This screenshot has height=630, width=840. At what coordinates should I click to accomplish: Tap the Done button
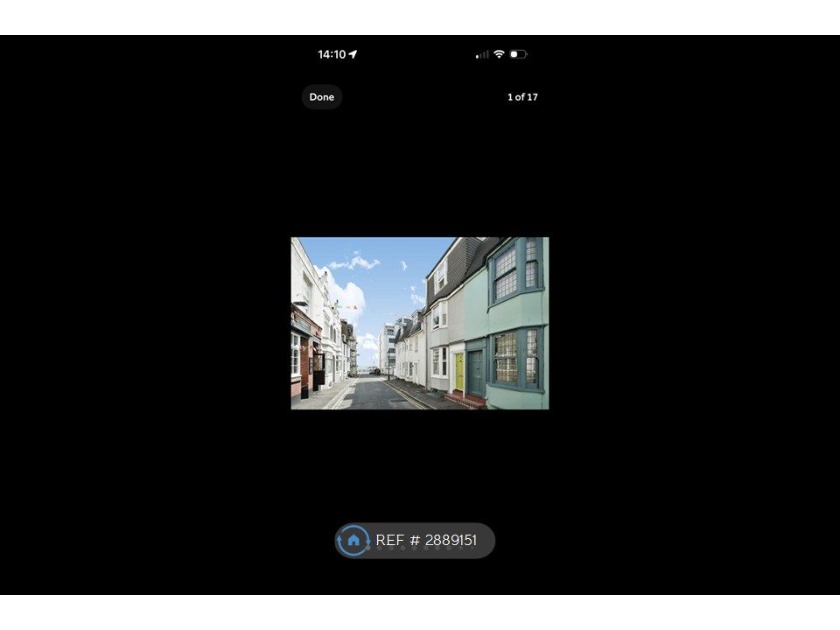(x=321, y=97)
